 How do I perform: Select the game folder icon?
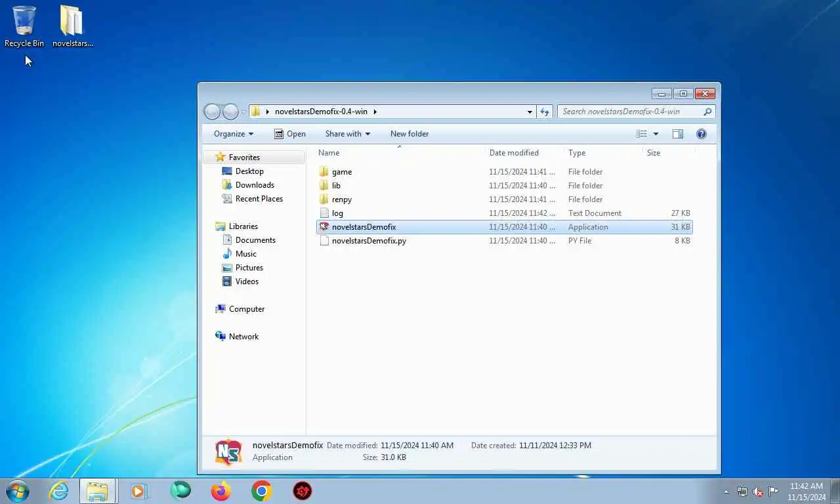click(x=324, y=172)
